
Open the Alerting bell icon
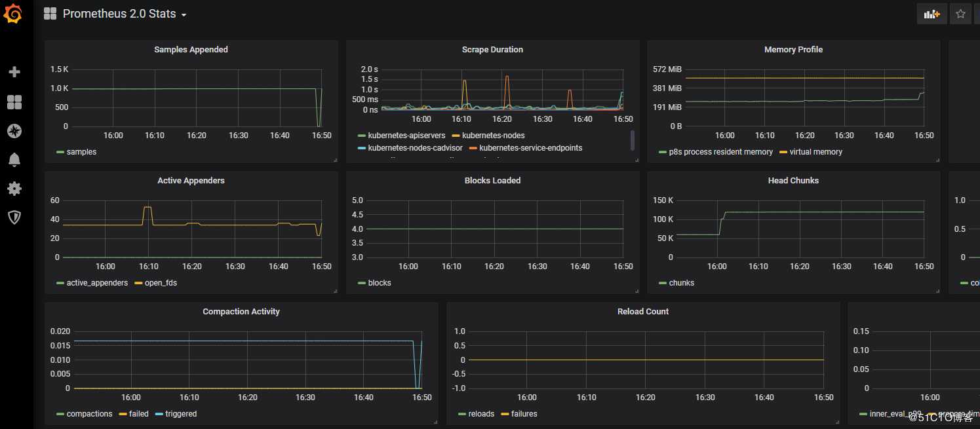(14, 159)
